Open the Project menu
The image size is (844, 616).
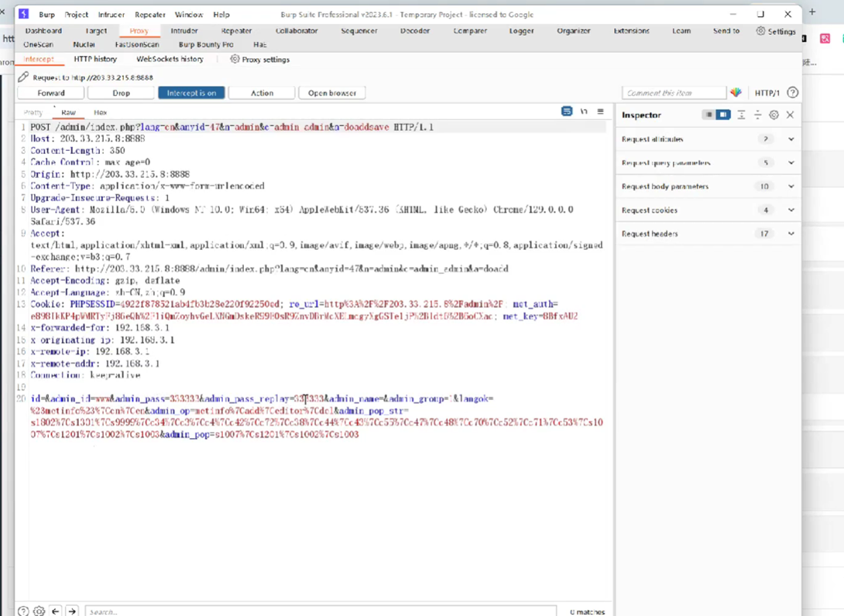coord(77,15)
